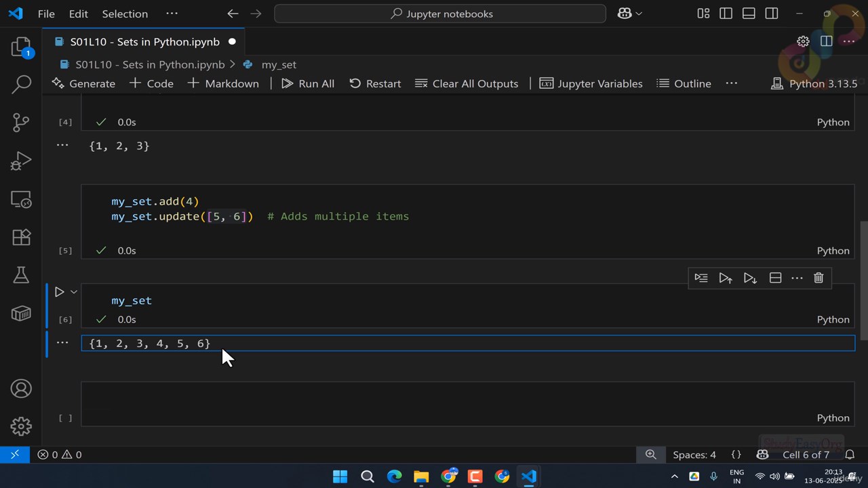Open the Accounts menu

[21, 388]
